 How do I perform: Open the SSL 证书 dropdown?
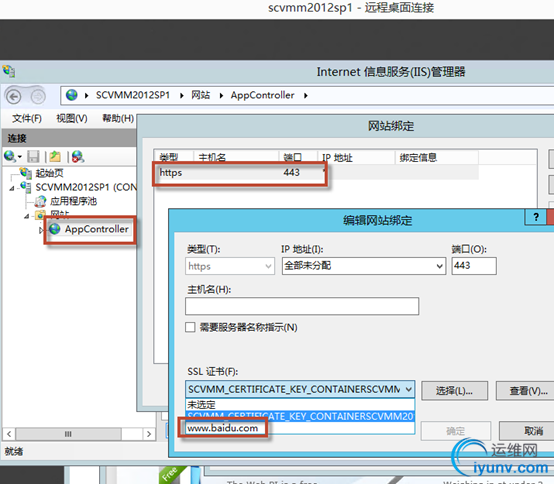point(300,389)
